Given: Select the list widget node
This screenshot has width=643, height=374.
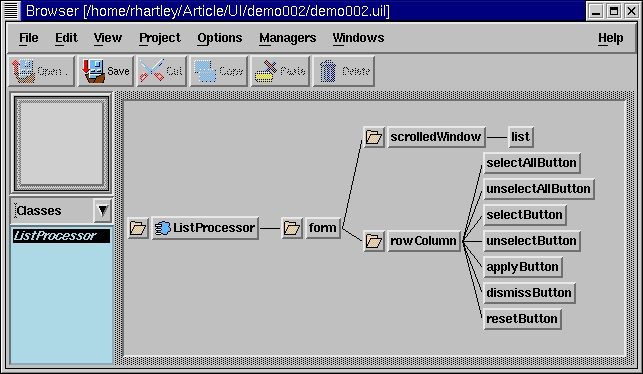Looking at the screenshot, I should [x=520, y=137].
